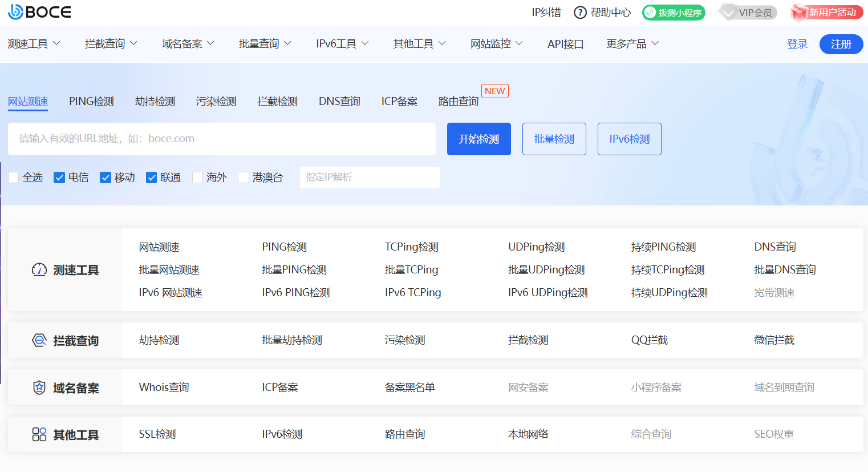The width and height of the screenshot is (868, 472).
Task: Expand the 测速工具 nav dropdown
Action: coord(34,44)
